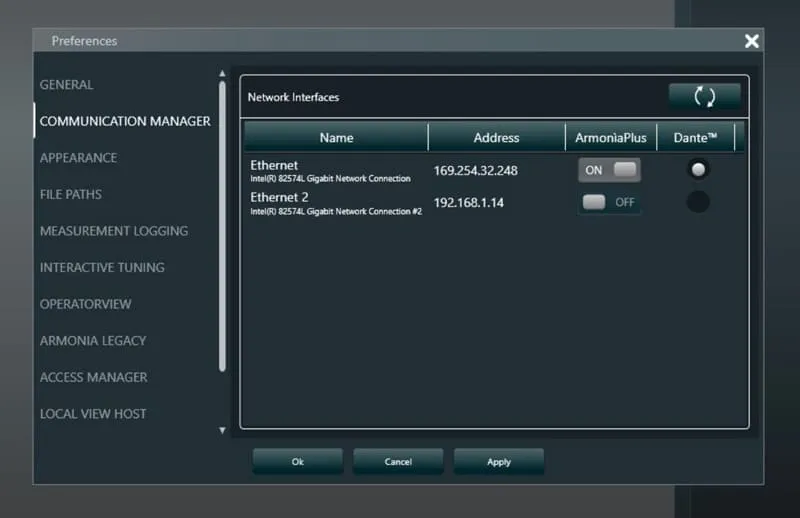Cancel the preferences changes
Viewport: 800px width, 518px height.
[x=398, y=461]
